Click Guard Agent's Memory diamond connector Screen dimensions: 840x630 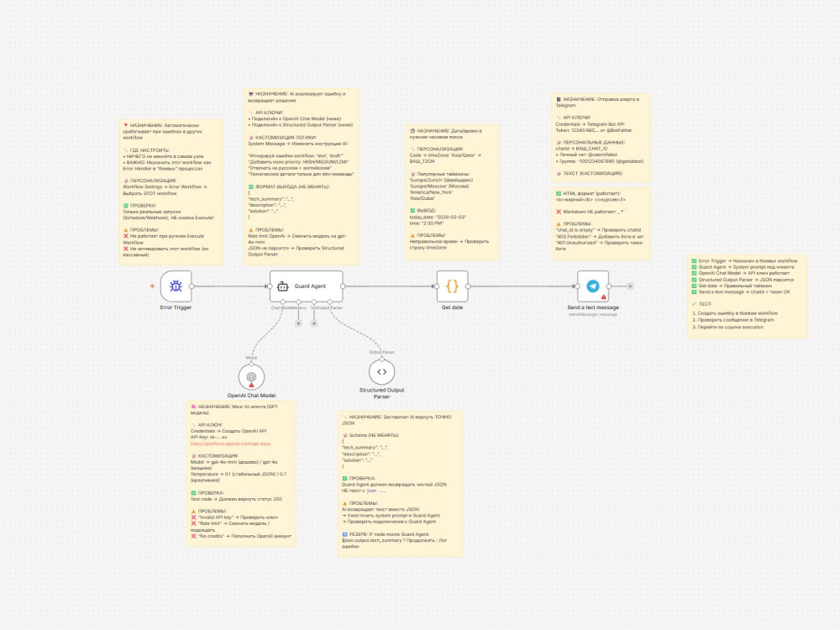click(x=298, y=302)
